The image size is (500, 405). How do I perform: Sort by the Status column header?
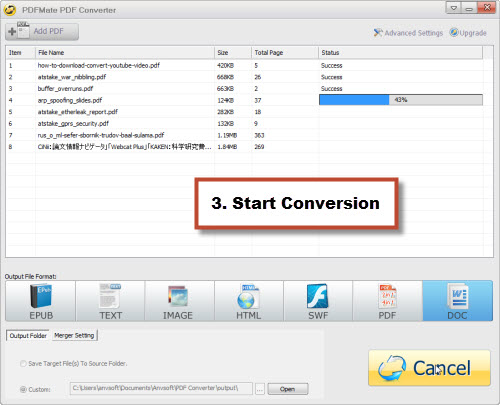click(x=400, y=53)
